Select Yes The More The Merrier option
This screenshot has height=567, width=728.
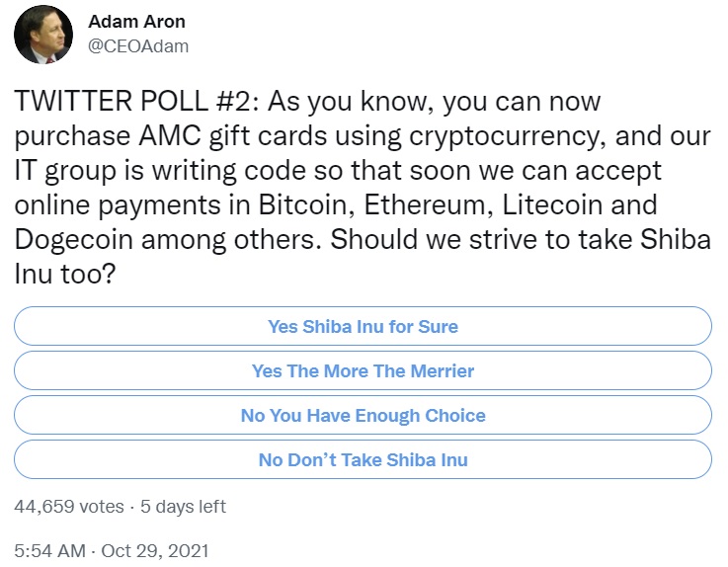tap(363, 371)
